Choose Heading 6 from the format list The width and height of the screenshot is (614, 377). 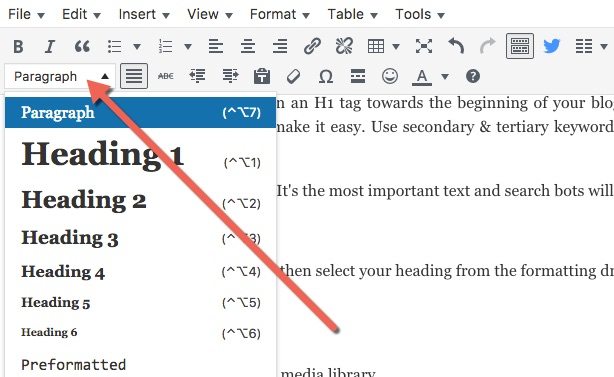[141, 333]
